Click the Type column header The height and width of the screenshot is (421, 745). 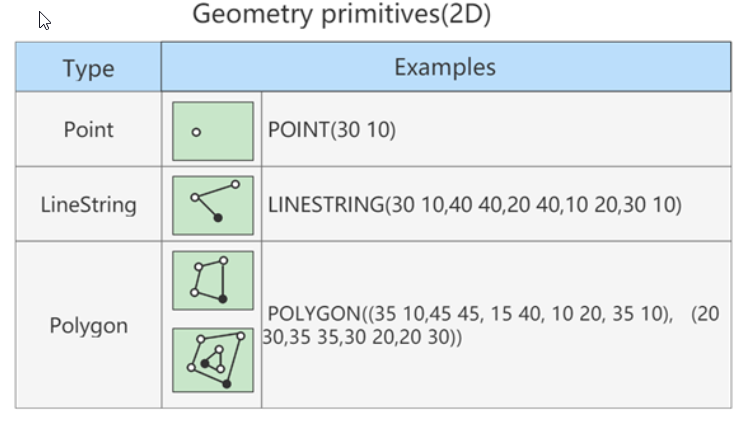point(88,67)
